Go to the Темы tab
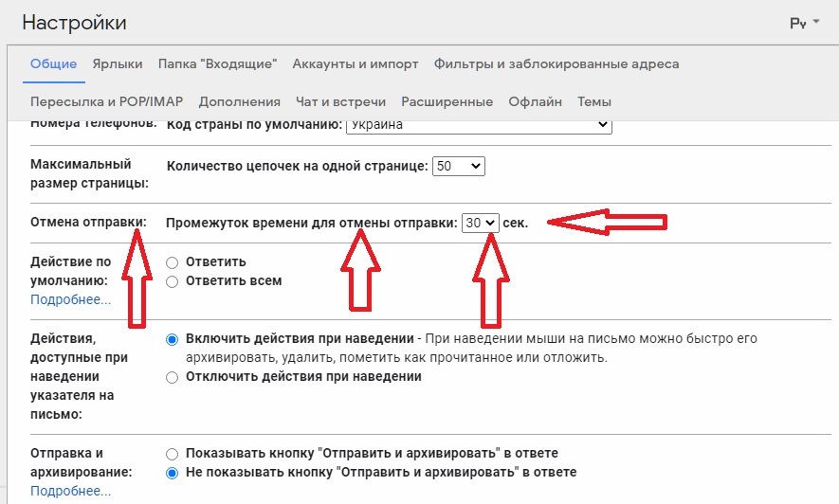Viewport: 839px width, 504px height. (593, 101)
